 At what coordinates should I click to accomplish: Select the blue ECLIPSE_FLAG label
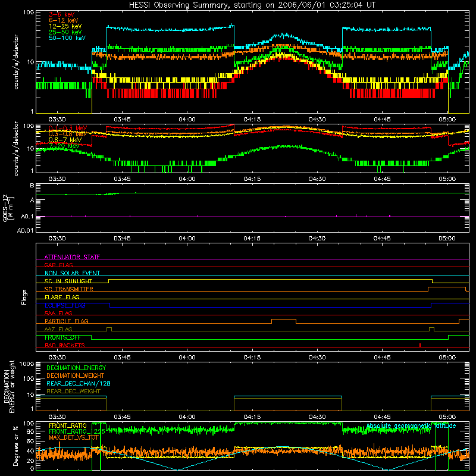[65, 305]
